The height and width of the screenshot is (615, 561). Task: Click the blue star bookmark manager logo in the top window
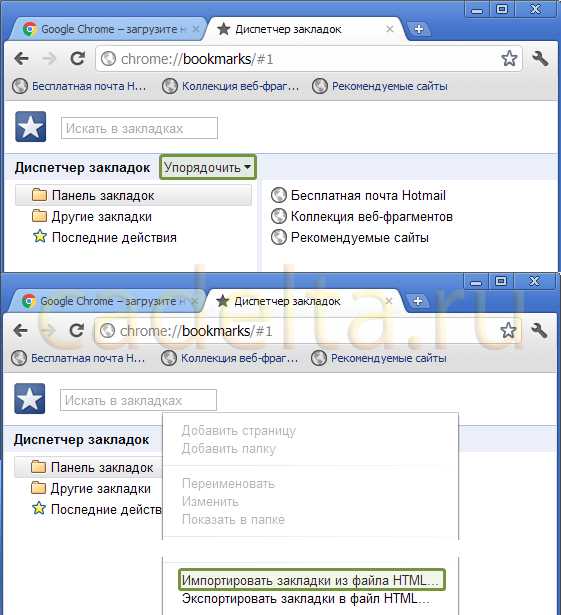click(31, 127)
